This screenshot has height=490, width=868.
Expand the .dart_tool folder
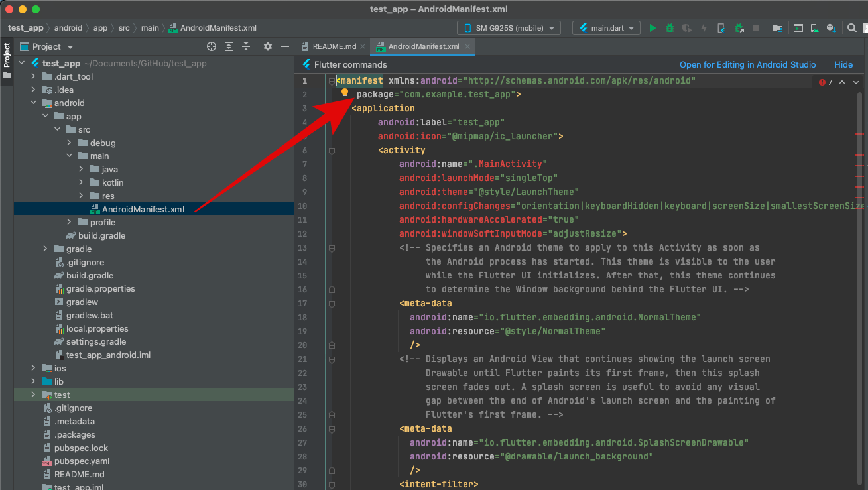[34, 76]
